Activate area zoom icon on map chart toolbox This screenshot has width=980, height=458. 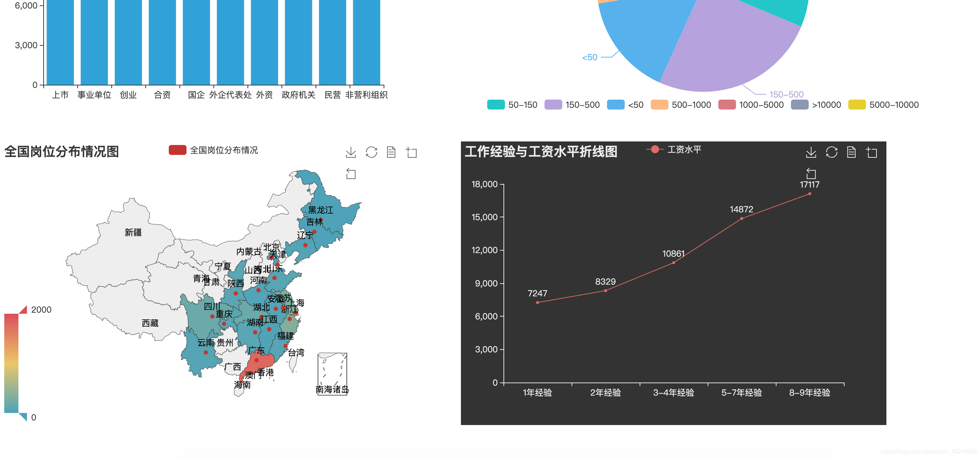tap(411, 152)
